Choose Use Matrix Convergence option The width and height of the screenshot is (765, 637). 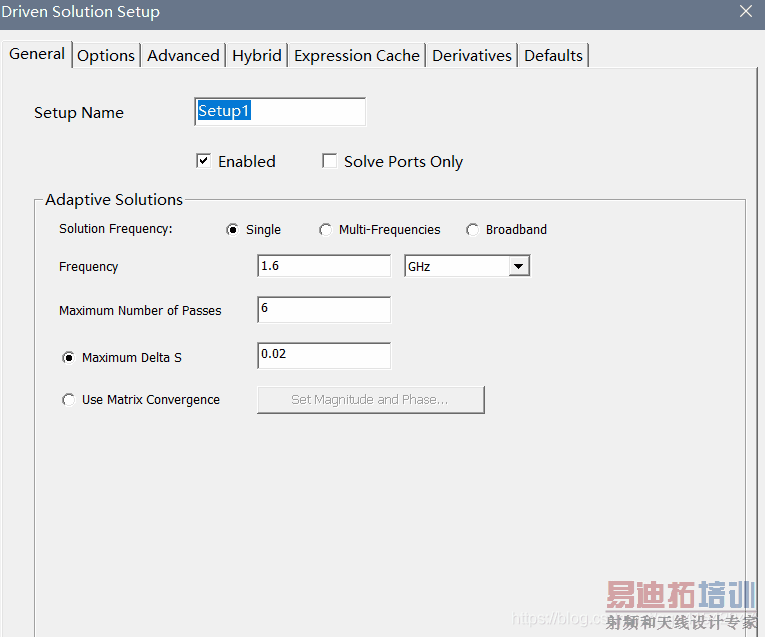click(x=69, y=400)
